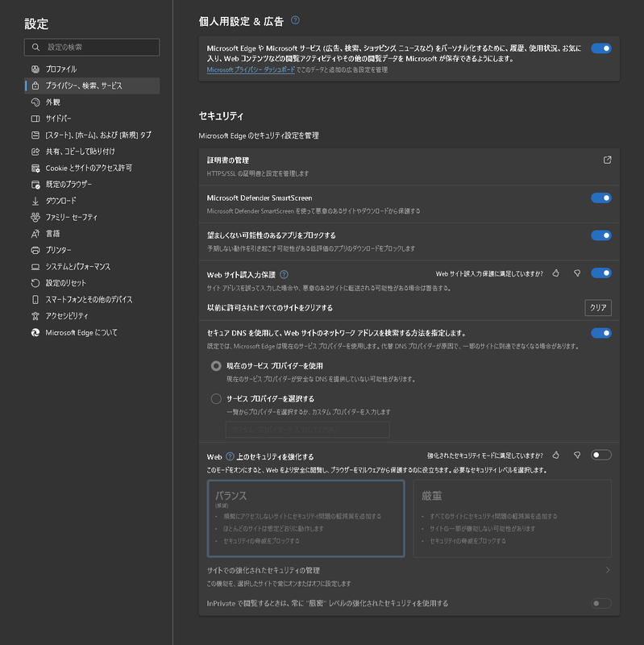Select 現在のサービス プロバイダーを使用 radio button

coord(216,366)
